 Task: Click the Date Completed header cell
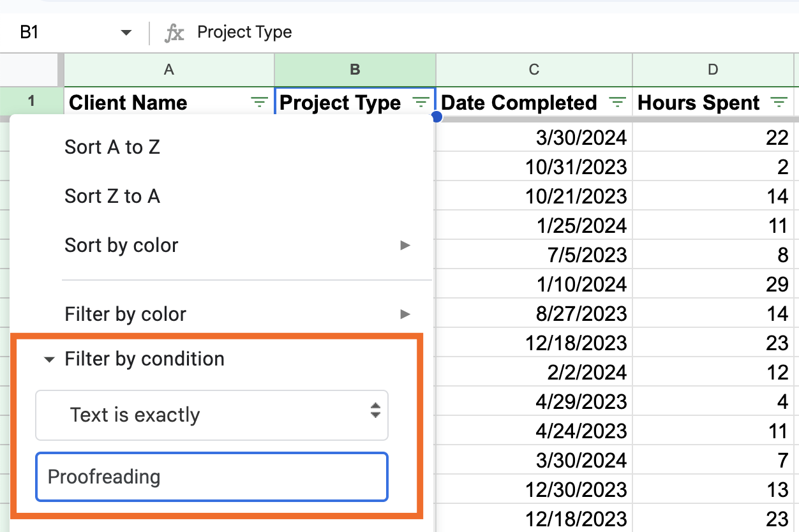(534, 103)
